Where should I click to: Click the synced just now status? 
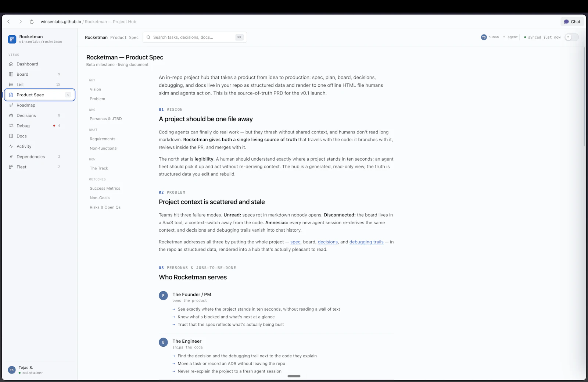542,37
